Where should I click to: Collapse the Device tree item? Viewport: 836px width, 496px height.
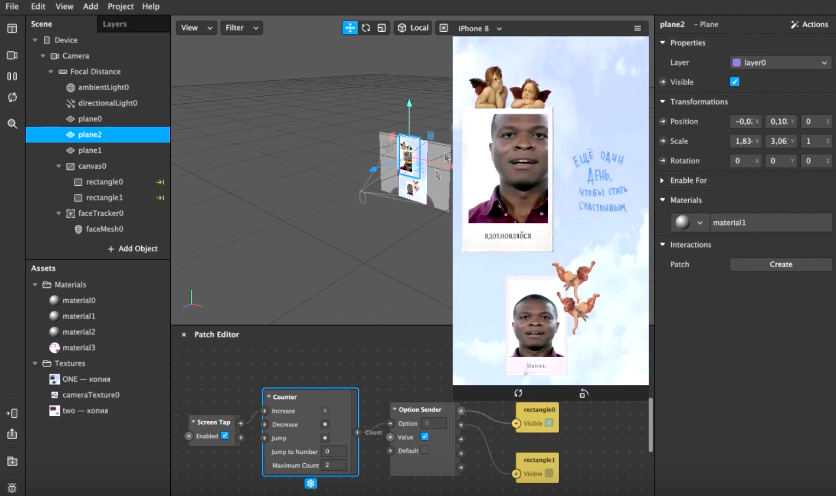[35, 40]
